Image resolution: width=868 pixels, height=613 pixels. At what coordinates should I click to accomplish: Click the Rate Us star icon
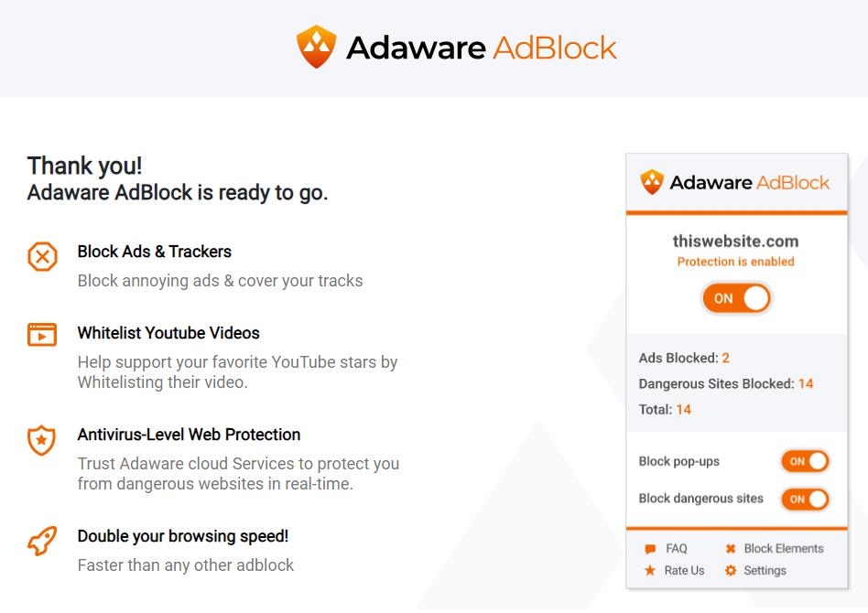650,570
